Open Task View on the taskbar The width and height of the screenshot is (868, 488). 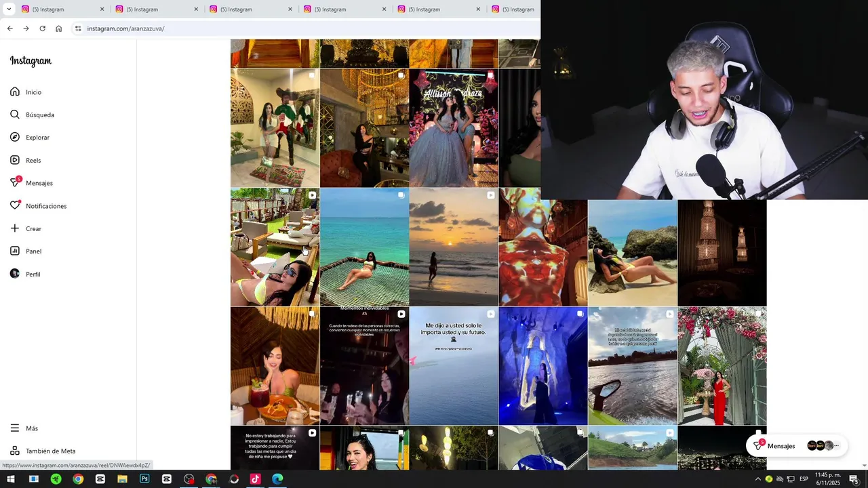[x=33, y=479]
